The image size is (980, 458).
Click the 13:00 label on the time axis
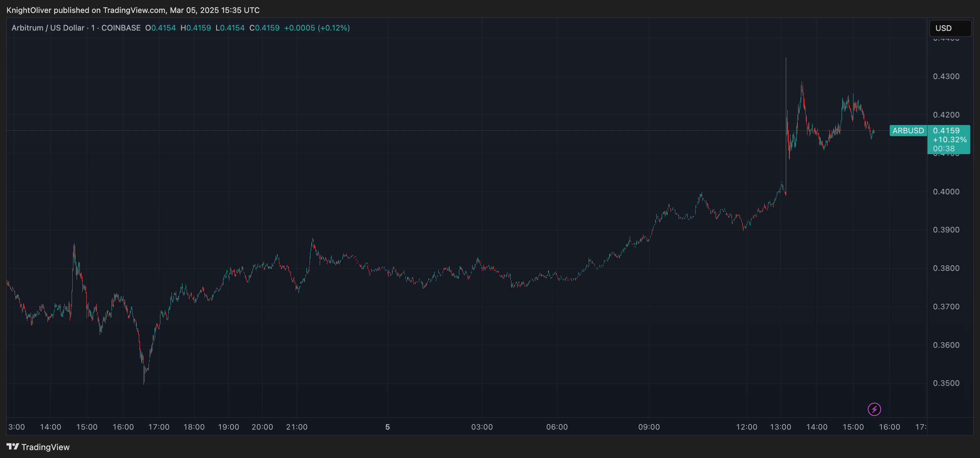coord(781,427)
